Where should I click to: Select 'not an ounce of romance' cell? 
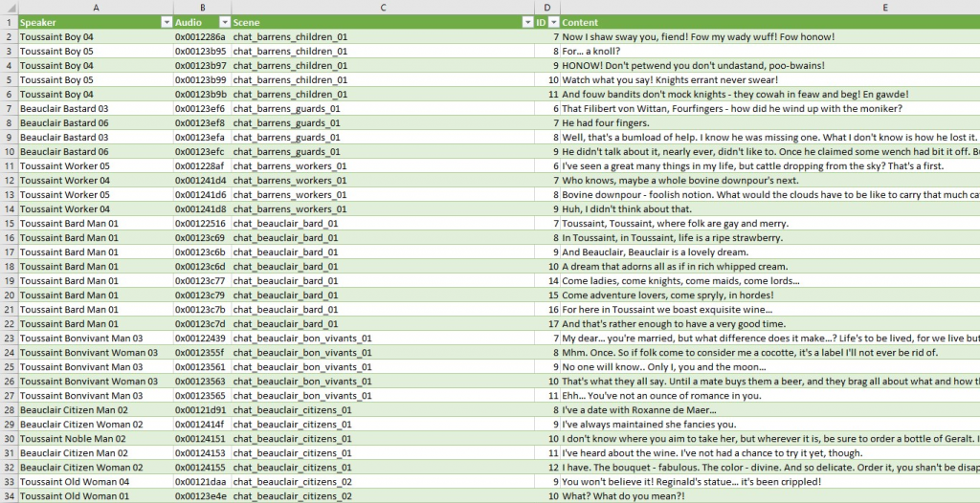tap(770, 396)
